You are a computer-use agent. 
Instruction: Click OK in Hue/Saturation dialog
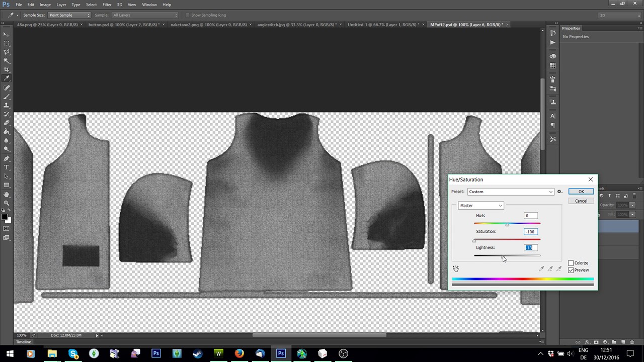coord(581,192)
